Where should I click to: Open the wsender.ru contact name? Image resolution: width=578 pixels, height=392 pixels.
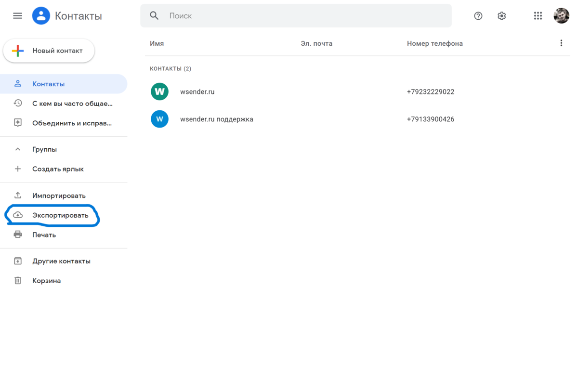tap(197, 91)
